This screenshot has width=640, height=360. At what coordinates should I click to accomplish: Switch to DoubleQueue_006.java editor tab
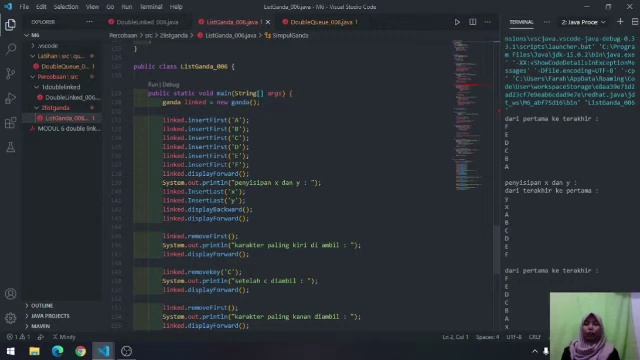[x=321, y=22]
